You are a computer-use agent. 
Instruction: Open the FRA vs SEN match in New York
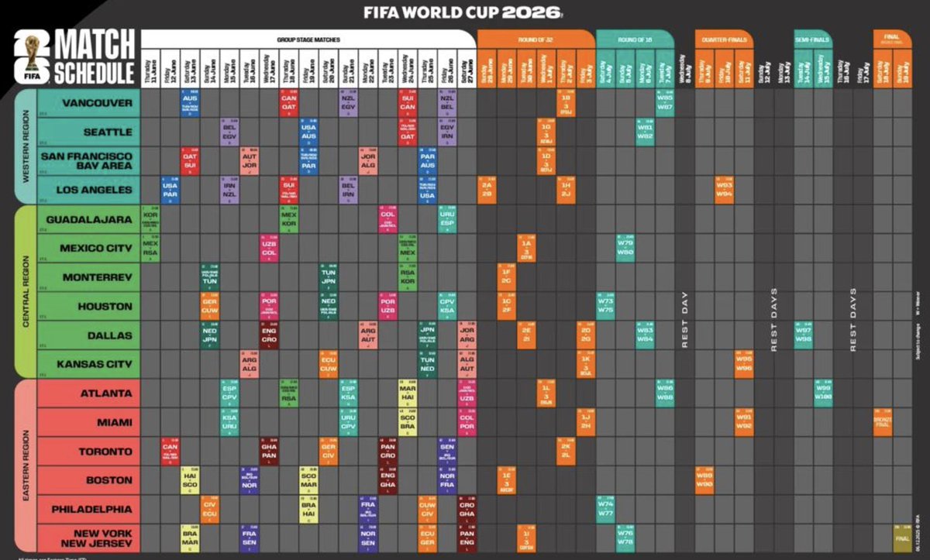pos(249,538)
